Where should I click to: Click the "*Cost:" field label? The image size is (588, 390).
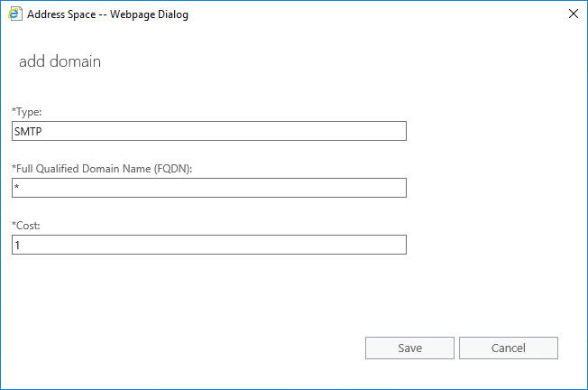tap(26, 226)
